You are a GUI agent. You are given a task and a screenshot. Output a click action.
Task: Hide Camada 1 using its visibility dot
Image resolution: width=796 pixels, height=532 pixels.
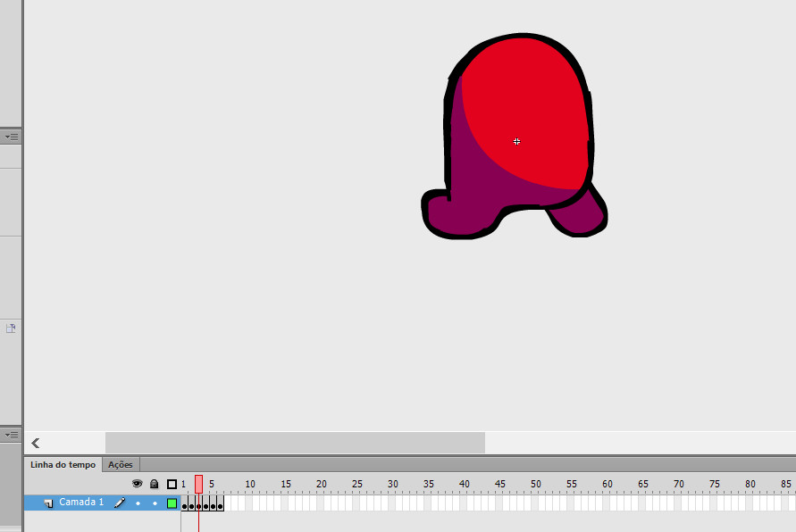[138, 503]
